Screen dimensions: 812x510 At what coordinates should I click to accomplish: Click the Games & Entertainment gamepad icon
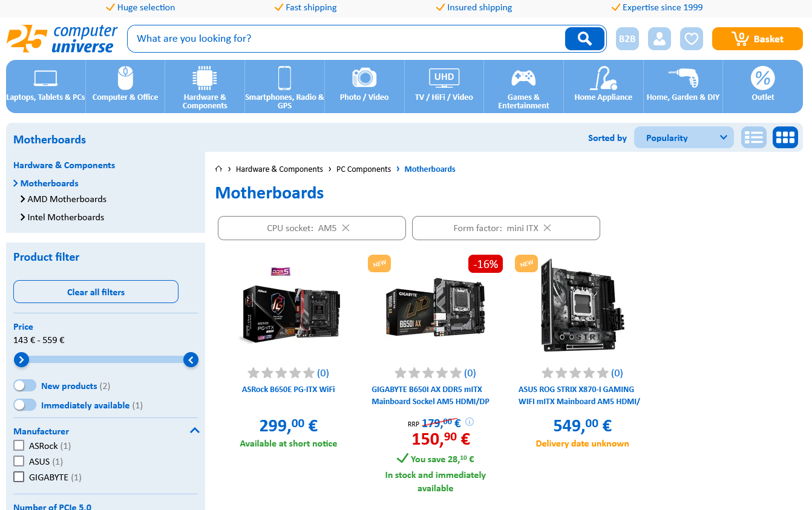523,78
